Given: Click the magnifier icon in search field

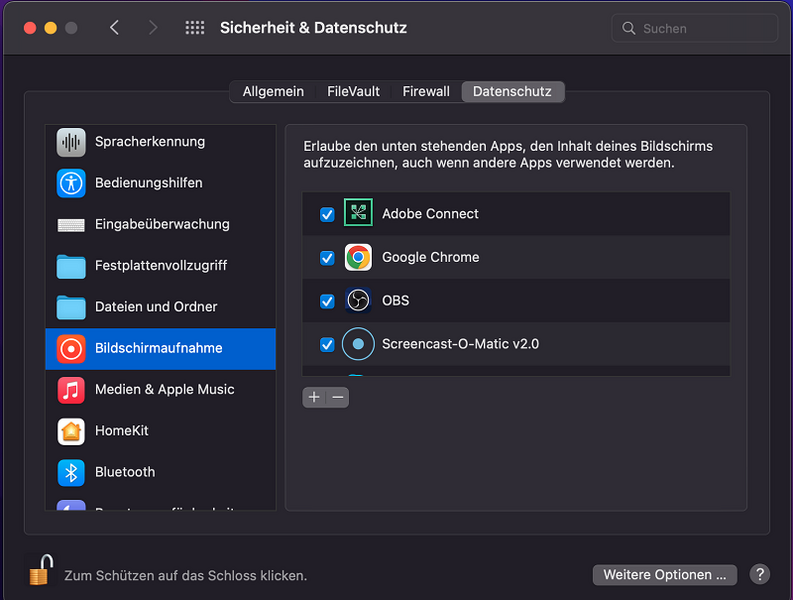Looking at the screenshot, I should (629, 28).
